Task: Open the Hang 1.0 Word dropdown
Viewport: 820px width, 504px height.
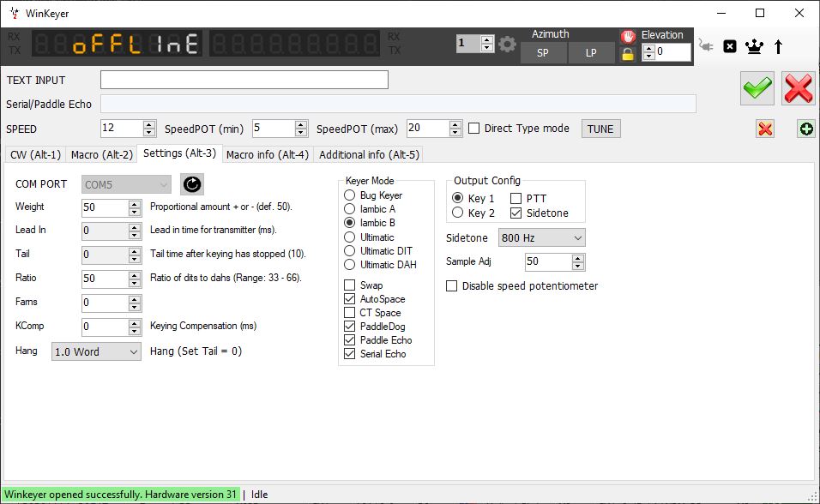Action: pos(96,352)
